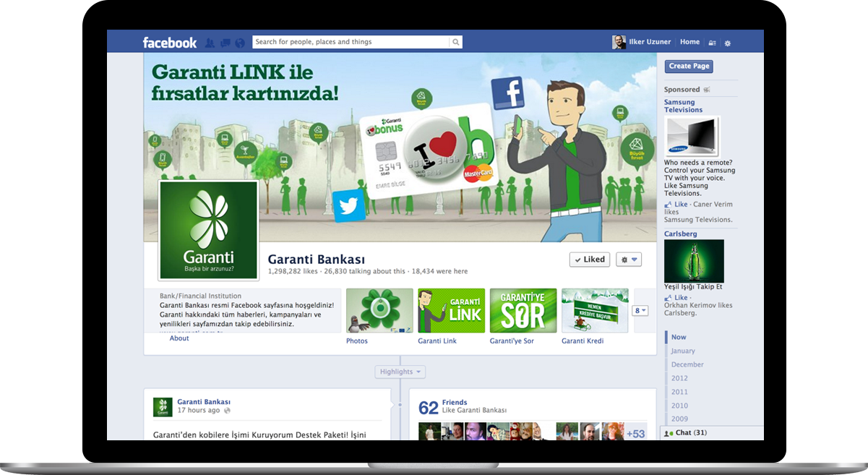Open the Highlights dropdown
Viewport: 868px width, 475px height.
point(400,372)
